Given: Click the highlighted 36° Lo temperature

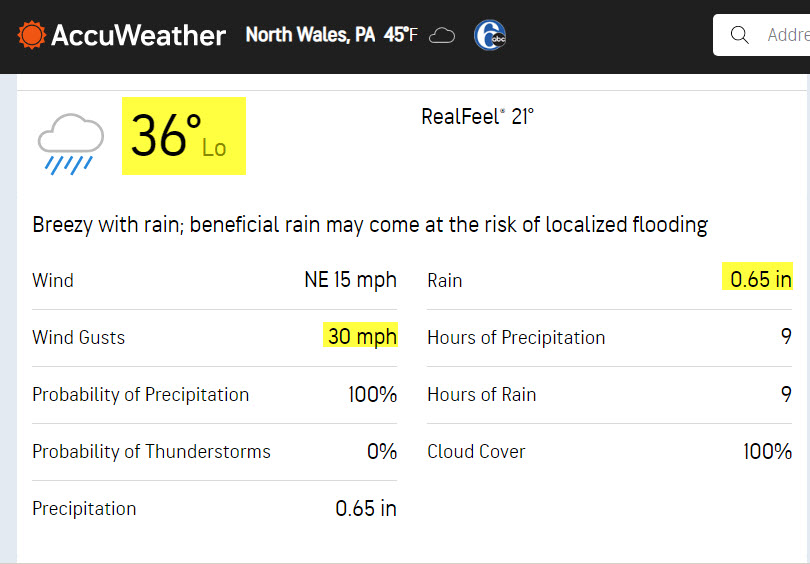Looking at the screenshot, I should click(184, 136).
